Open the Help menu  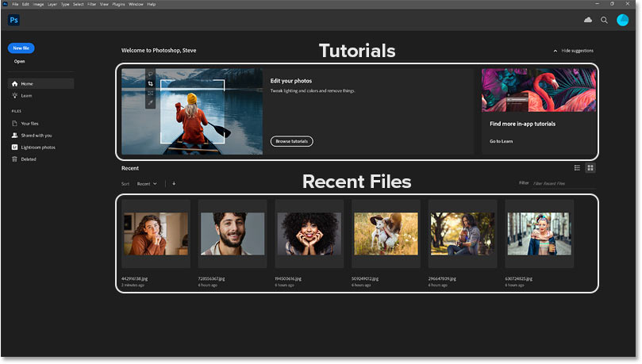click(152, 4)
